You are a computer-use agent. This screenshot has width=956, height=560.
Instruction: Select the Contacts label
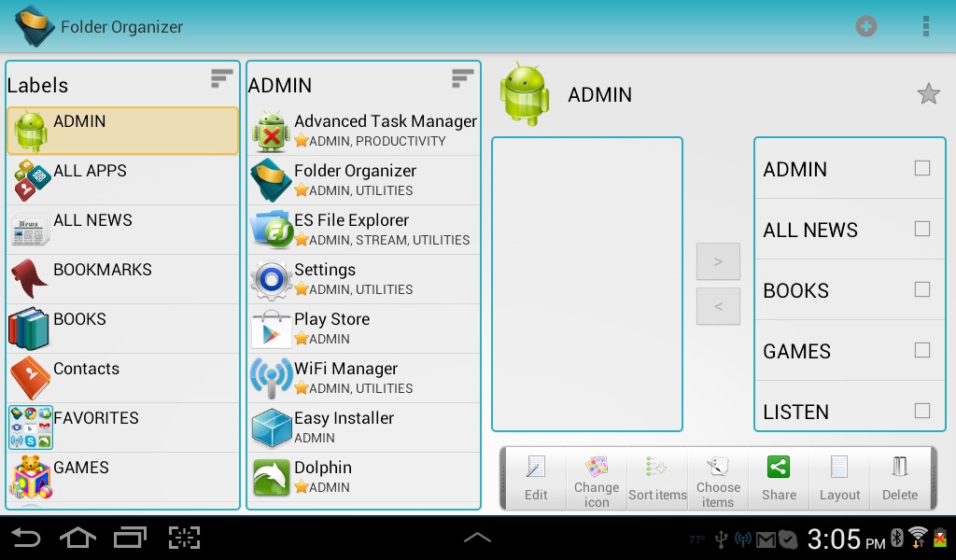(122, 378)
